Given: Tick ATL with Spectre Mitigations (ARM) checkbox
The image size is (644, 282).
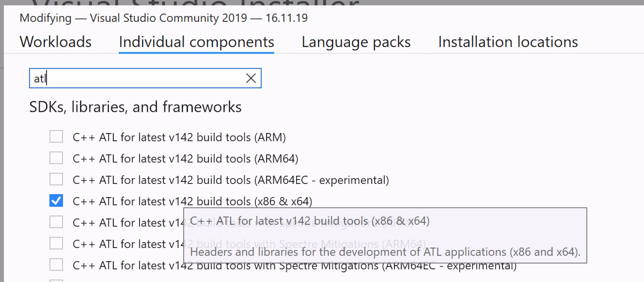Looking at the screenshot, I should [56, 222].
